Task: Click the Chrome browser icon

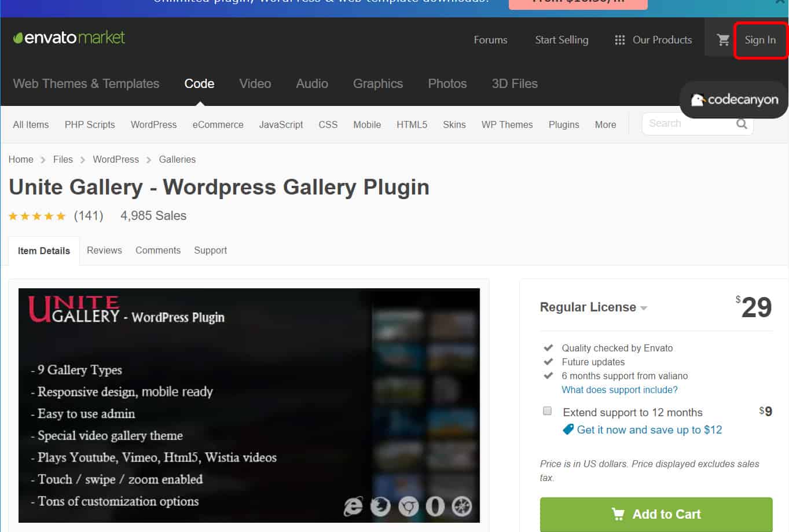Action: [x=408, y=507]
